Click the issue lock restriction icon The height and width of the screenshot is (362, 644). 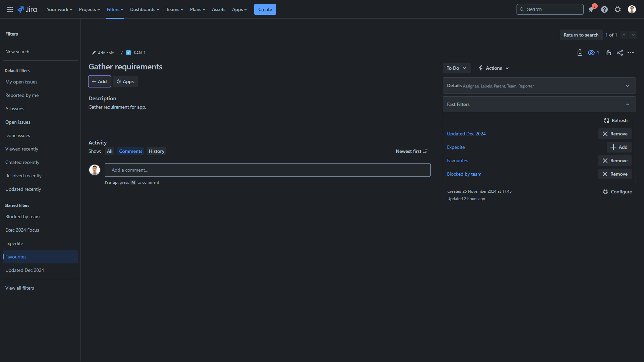(580, 53)
